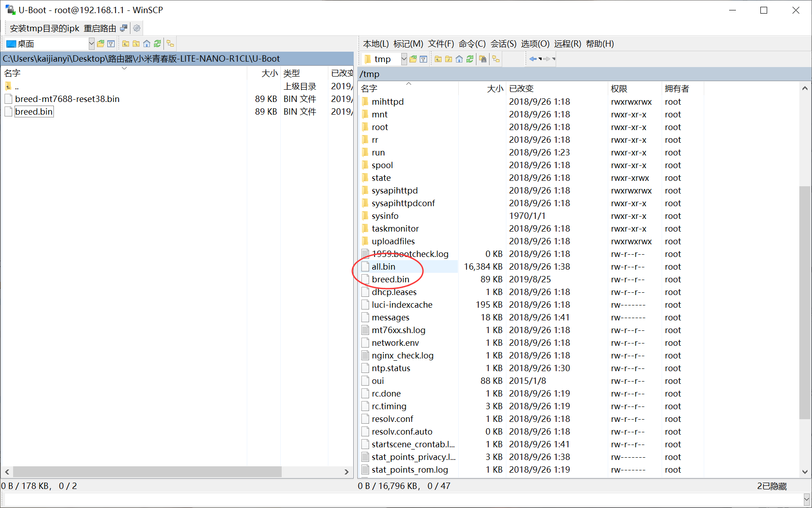Click the parent directory '..' folder icon
812x508 pixels.
pyautogui.click(x=8, y=86)
